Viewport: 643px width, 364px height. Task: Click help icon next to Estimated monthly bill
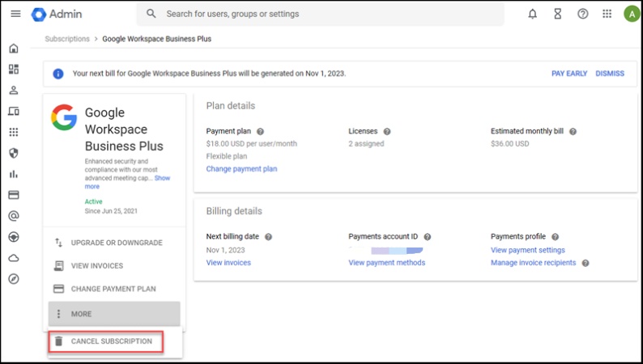click(573, 131)
